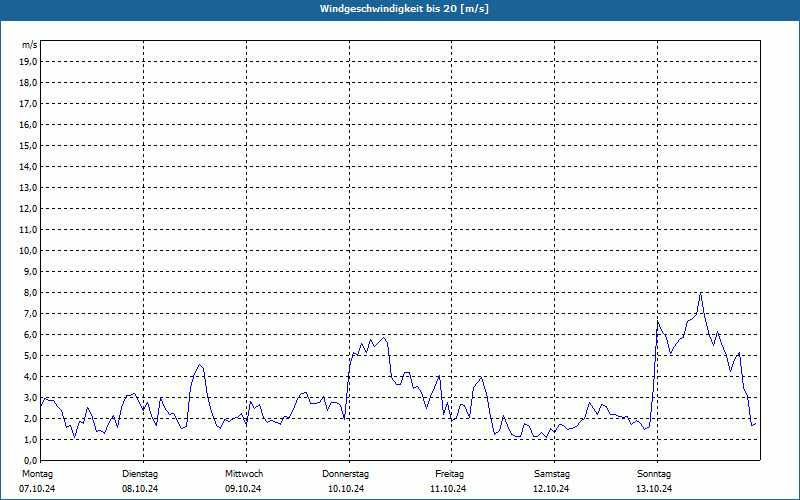
Task: Click the date label 09.10.24
Action: [243, 489]
